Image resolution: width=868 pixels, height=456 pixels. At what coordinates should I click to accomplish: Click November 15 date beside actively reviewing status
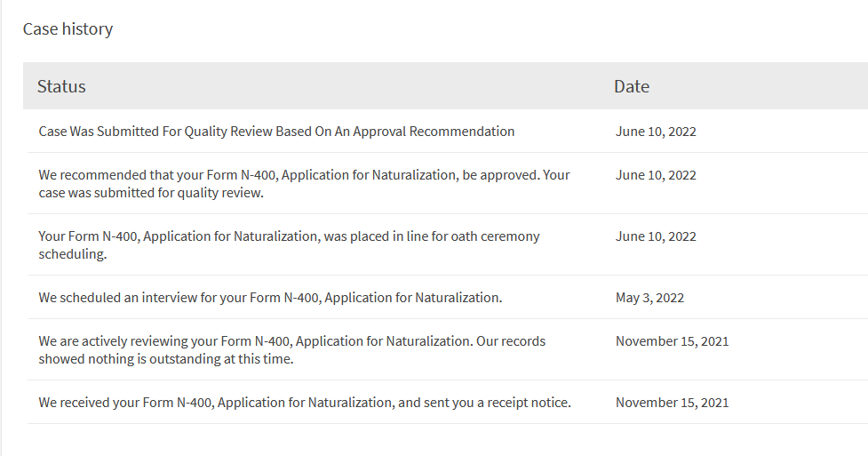[x=672, y=341]
